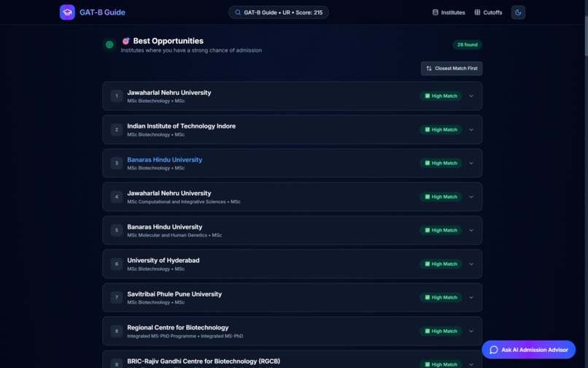588x368 pixels.
Task: Open the Institutes nav item
Action: [x=449, y=12]
